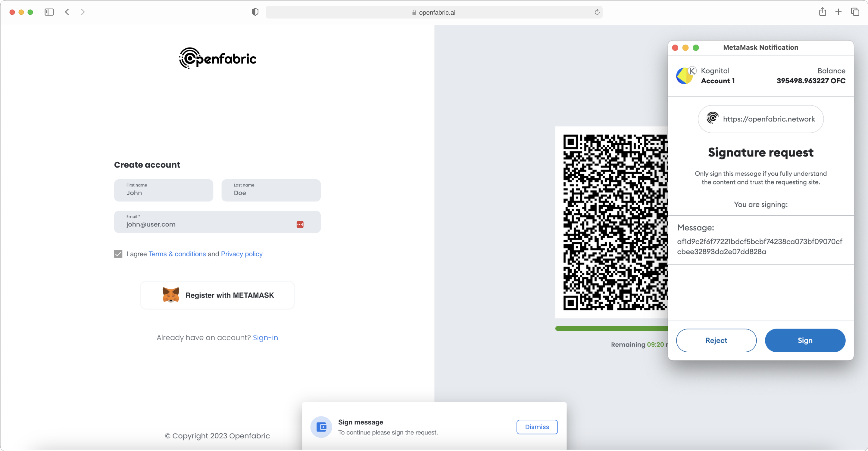
Task: Click the Openfabric logo
Action: (x=218, y=58)
